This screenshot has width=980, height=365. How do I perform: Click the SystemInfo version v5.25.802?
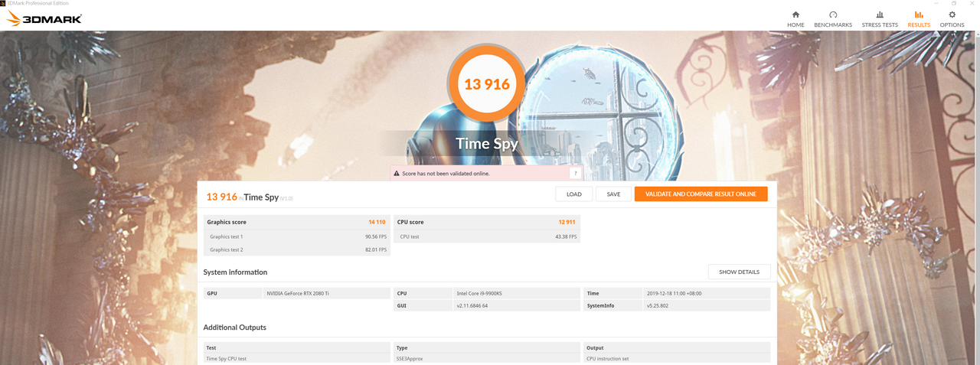pos(707,305)
